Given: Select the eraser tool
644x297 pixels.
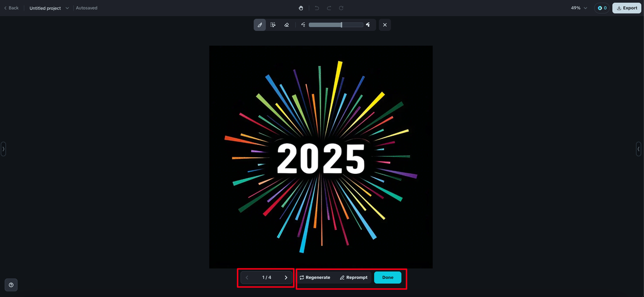Looking at the screenshot, I should [287, 25].
